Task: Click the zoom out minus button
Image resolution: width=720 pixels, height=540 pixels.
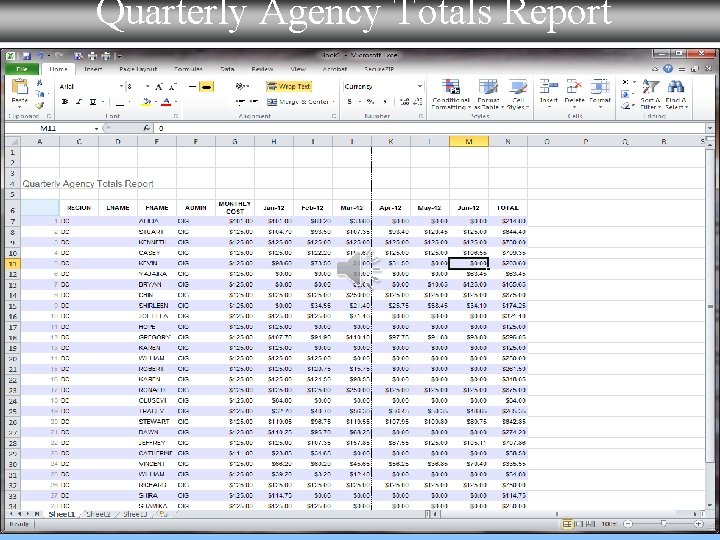Action: coord(628,524)
